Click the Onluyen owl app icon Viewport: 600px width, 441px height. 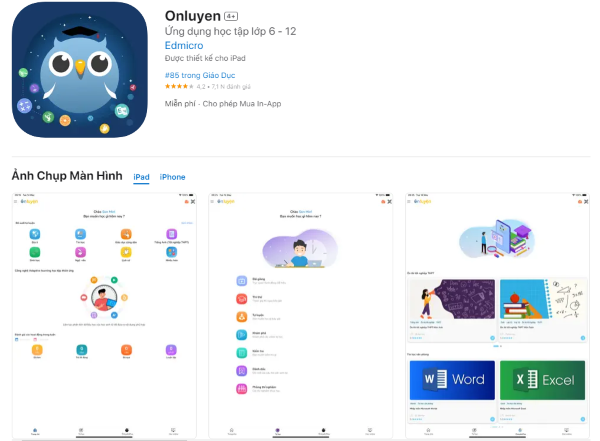80,70
